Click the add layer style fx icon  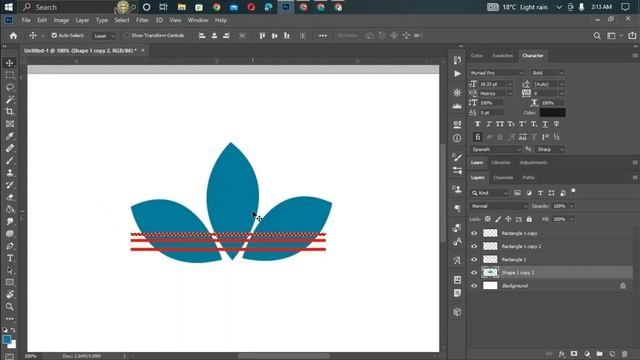tap(562, 353)
